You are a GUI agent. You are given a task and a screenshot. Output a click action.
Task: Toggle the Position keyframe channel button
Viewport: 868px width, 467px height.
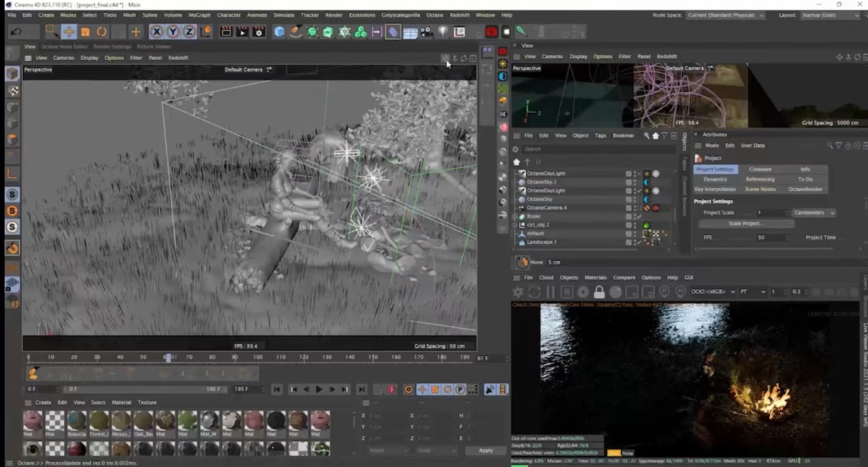tap(422, 390)
